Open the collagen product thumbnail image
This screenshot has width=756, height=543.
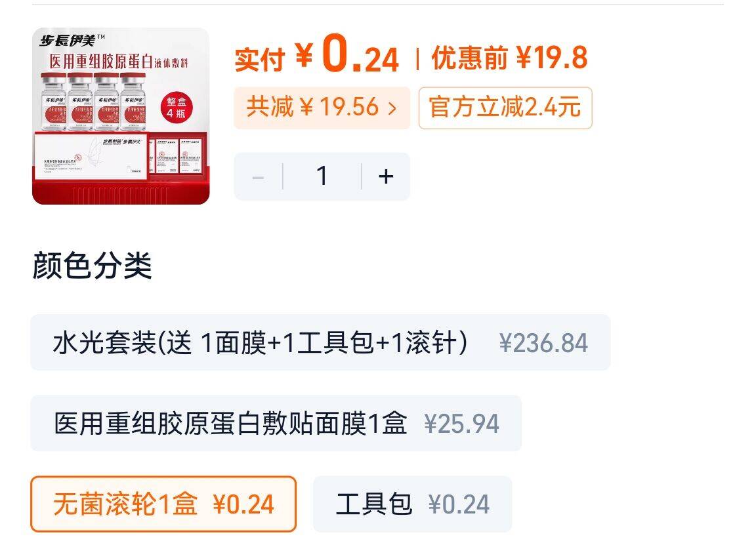[x=121, y=116]
